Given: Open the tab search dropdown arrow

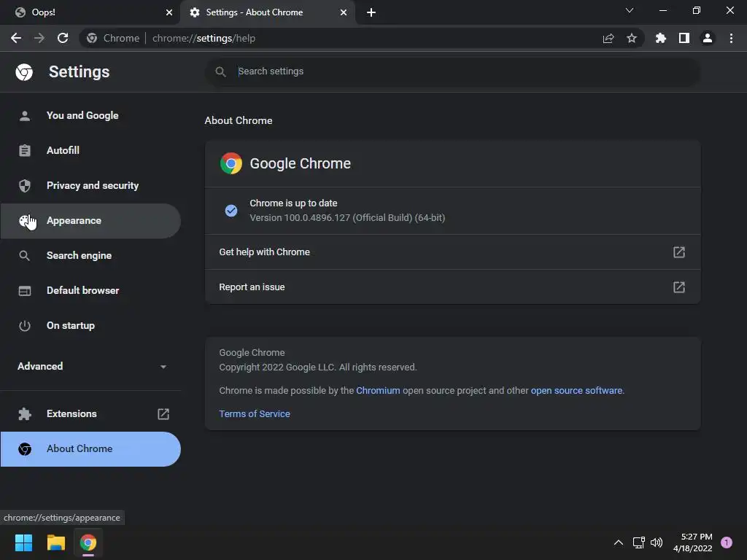Looking at the screenshot, I should (630, 10).
